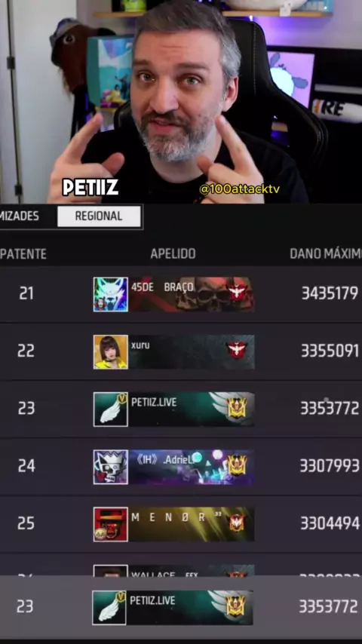Select the damage score 3307993
Viewport: 362px width, 644px height.
point(330,466)
